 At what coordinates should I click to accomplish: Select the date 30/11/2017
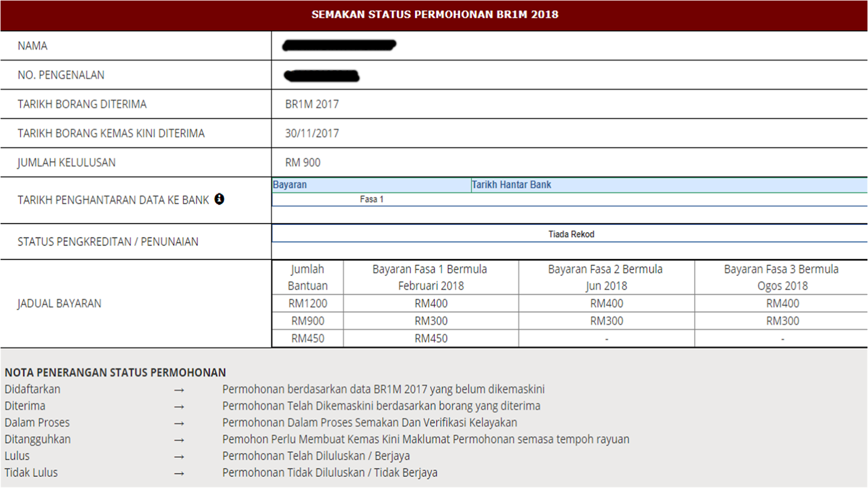point(312,133)
